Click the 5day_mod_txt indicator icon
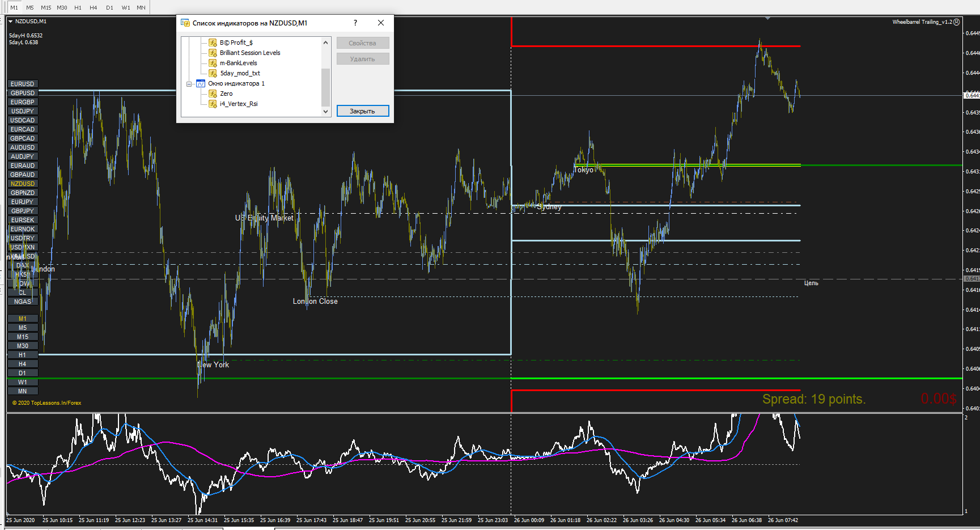 pyautogui.click(x=213, y=73)
